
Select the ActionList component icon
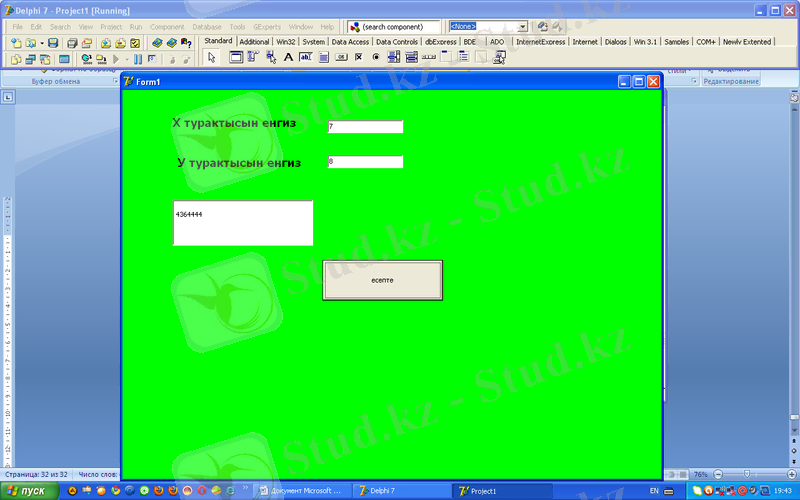click(x=499, y=57)
